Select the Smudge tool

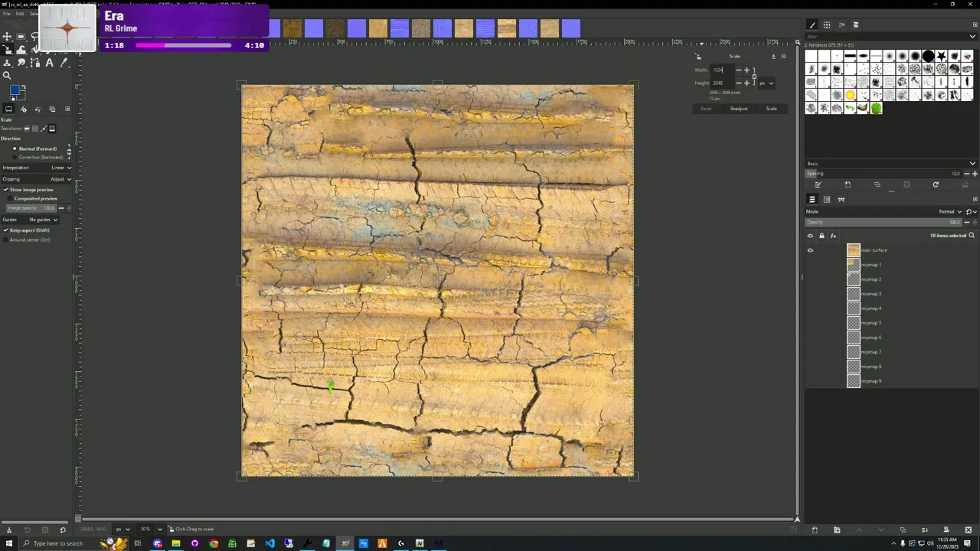coord(21,63)
